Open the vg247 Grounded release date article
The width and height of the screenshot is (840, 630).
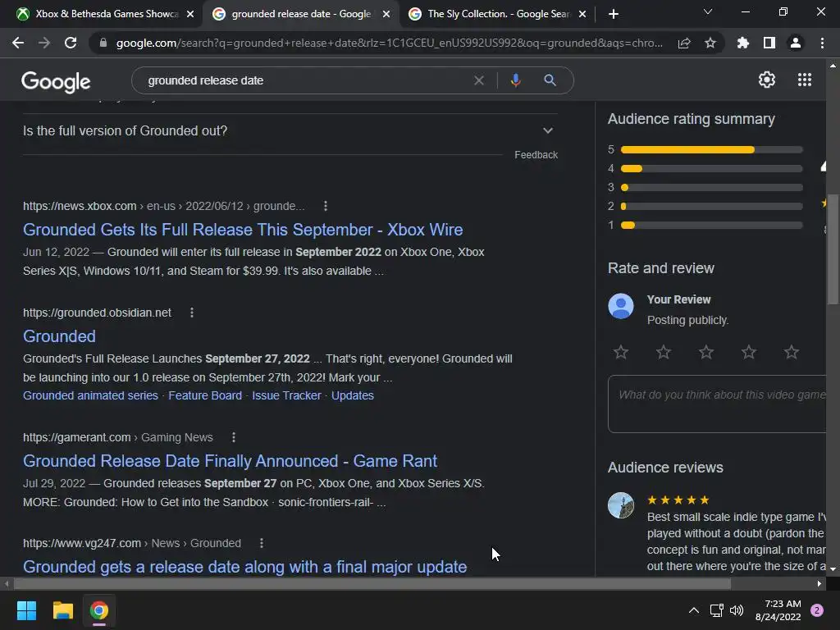pos(244,567)
